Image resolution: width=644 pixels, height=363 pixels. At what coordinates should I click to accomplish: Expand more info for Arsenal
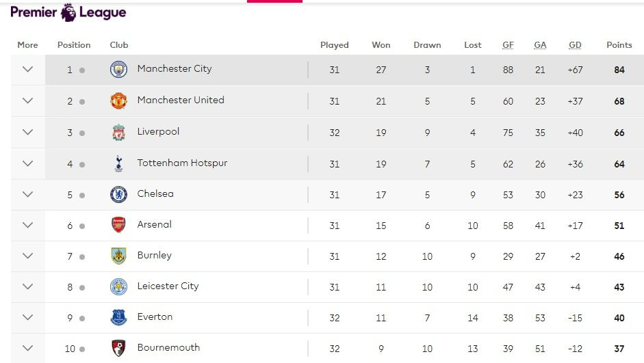(27, 226)
